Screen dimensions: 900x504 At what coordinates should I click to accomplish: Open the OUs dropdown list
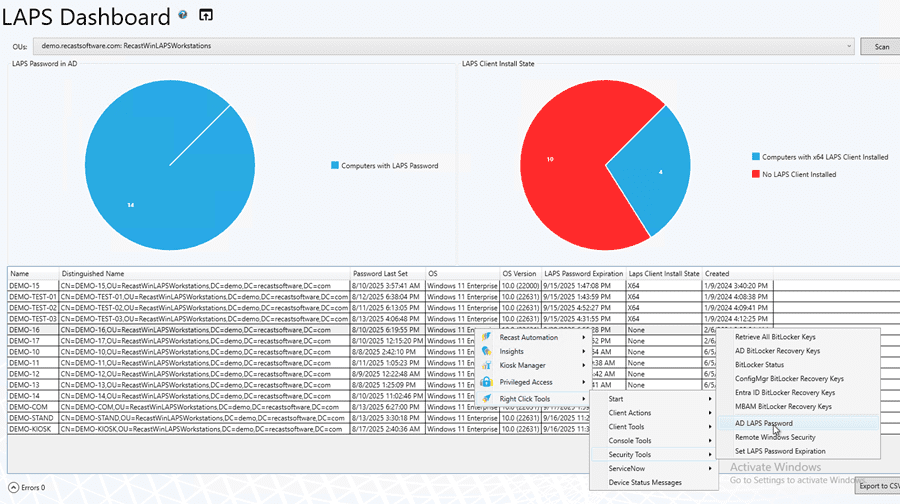point(849,46)
